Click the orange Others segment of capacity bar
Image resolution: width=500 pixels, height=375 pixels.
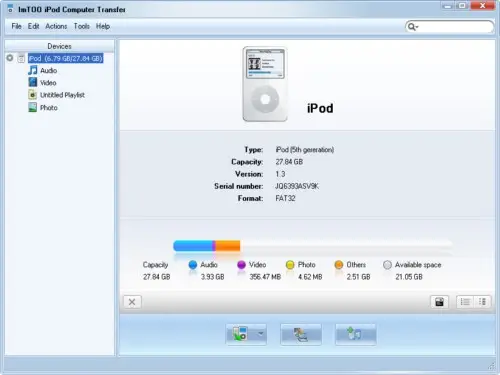click(228, 246)
